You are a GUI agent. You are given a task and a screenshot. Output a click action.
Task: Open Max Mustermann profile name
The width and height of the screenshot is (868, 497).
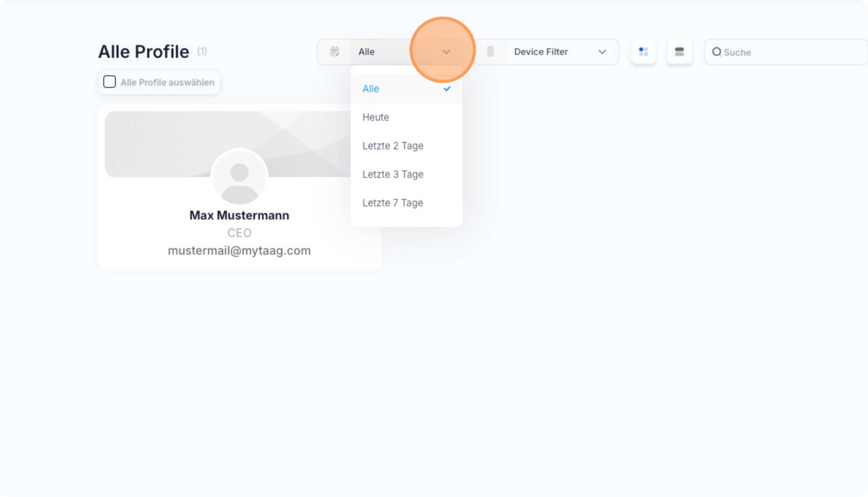tap(239, 215)
